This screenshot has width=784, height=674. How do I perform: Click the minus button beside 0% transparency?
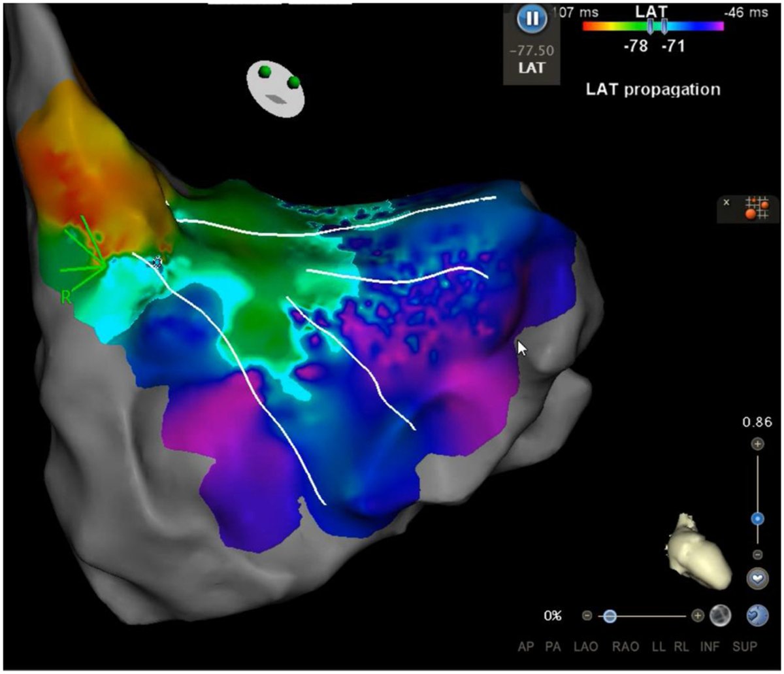[x=587, y=616]
